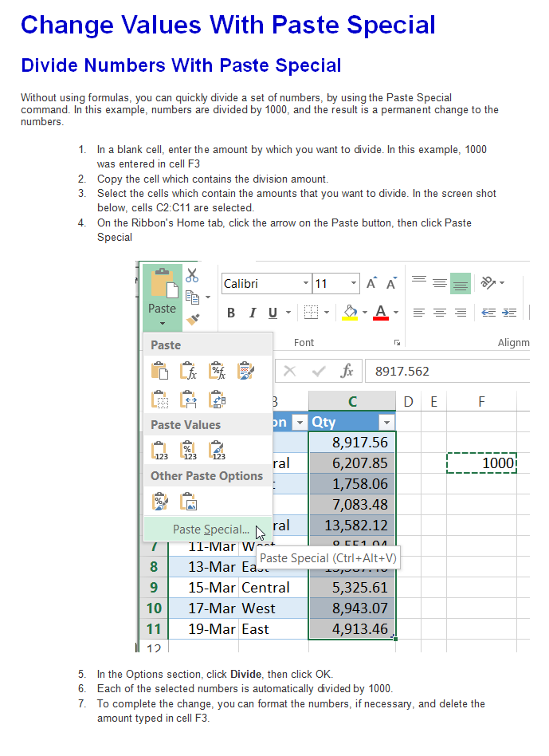Open the Copy dropdown arrow
This screenshot has width=549, height=756.
(208, 297)
